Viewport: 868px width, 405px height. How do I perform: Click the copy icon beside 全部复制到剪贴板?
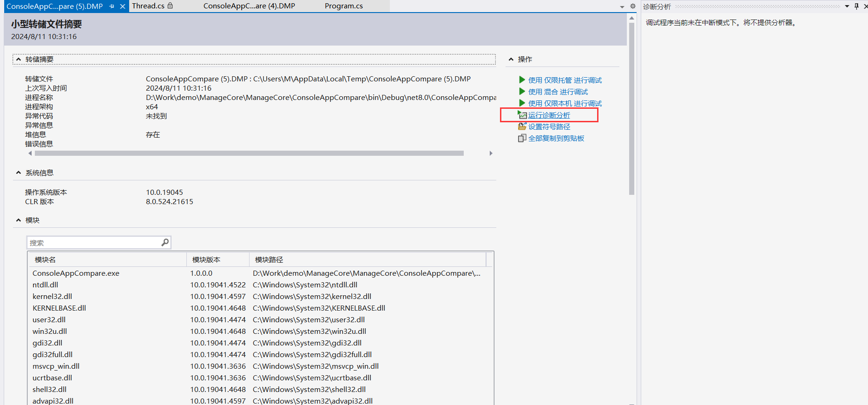coord(522,138)
